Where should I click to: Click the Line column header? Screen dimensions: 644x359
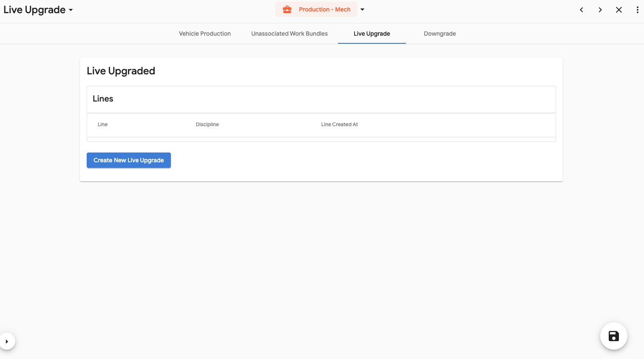point(102,124)
